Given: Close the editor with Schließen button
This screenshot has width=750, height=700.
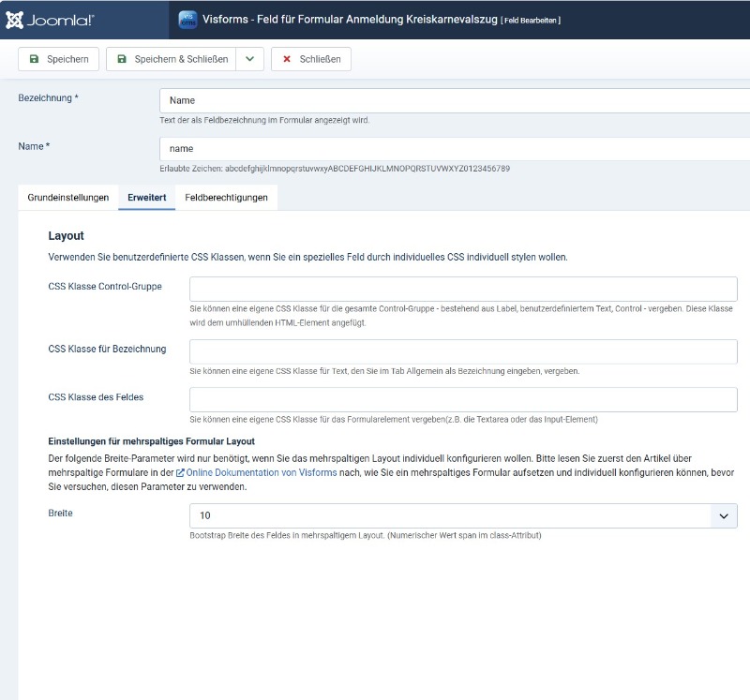Looking at the screenshot, I should pos(311,59).
